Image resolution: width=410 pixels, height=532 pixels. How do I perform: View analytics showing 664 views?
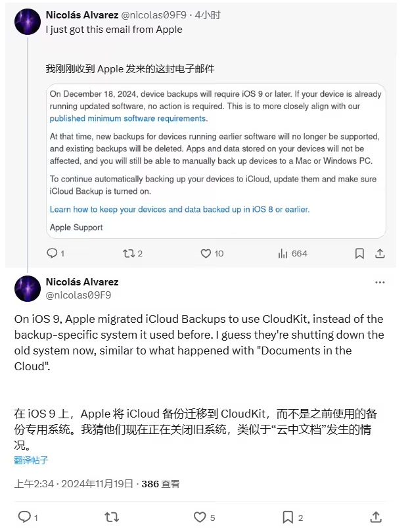pyautogui.click(x=284, y=253)
